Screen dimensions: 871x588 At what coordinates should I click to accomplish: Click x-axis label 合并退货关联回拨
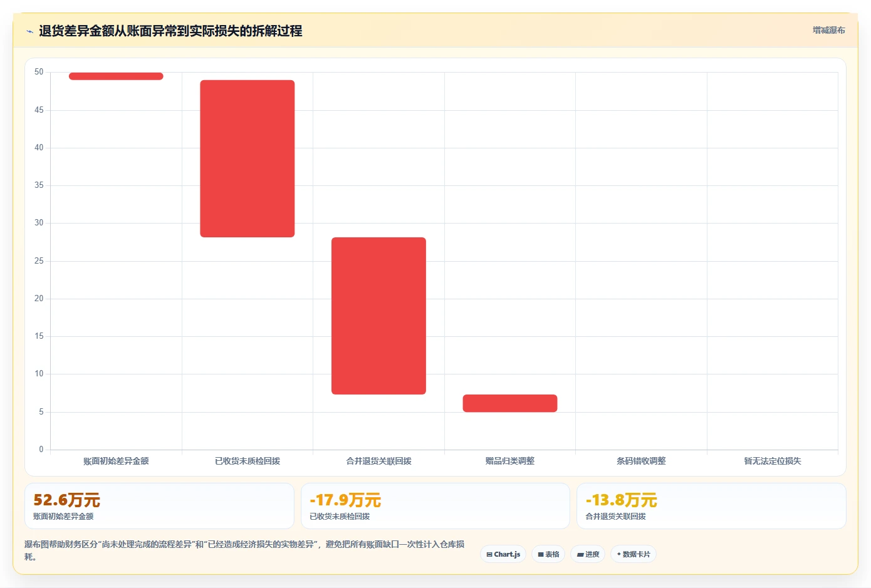pyautogui.click(x=378, y=461)
